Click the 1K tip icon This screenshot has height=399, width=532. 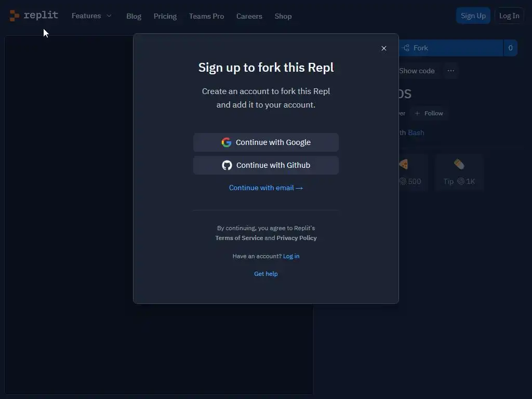(x=459, y=165)
